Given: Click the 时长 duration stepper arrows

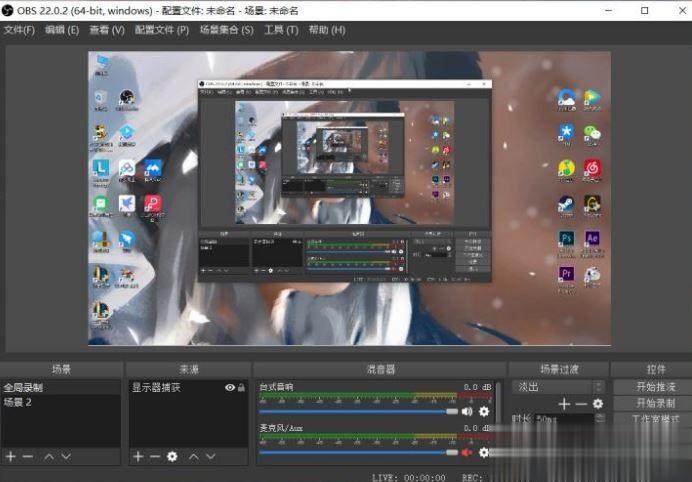Looking at the screenshot, I should [600, 418].
